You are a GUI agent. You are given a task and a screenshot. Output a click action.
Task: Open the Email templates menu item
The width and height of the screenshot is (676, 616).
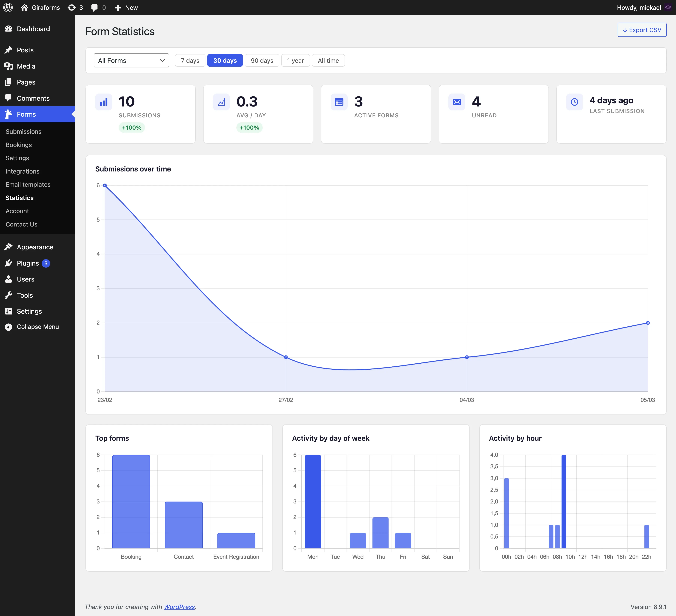[x=28, y=184]
